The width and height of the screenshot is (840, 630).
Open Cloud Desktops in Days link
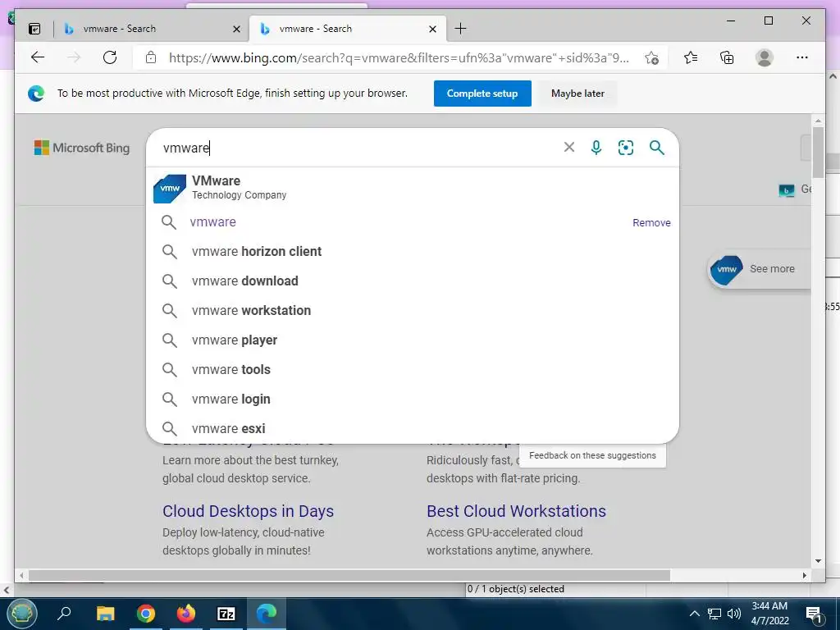[x=248, y=511]
